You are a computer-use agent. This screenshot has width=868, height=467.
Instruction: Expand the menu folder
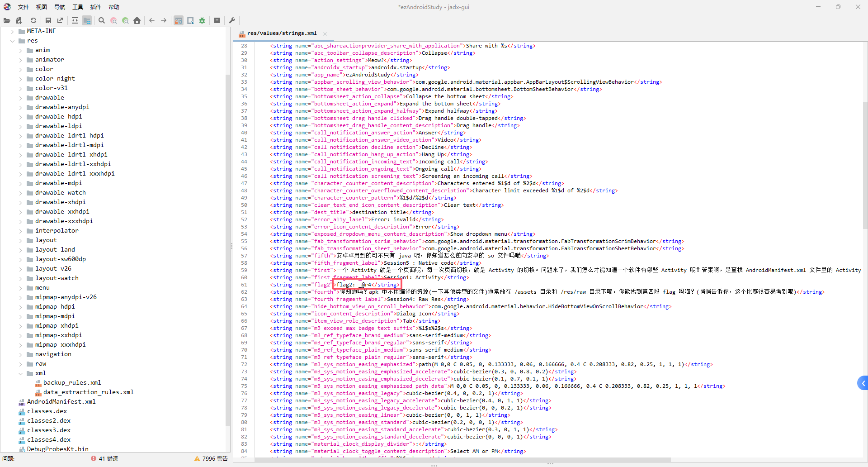click(x=21, y=288)
